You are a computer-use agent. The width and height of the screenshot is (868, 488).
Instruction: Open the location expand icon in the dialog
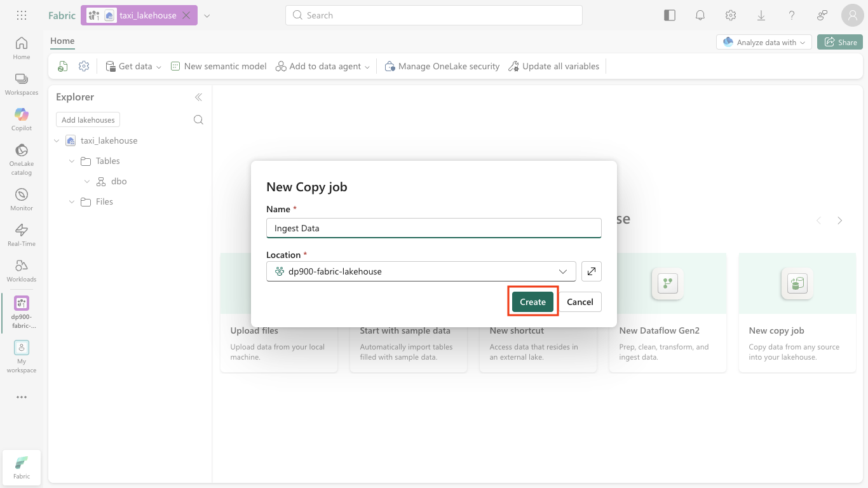pyautogui.click(x=592, y=271)
